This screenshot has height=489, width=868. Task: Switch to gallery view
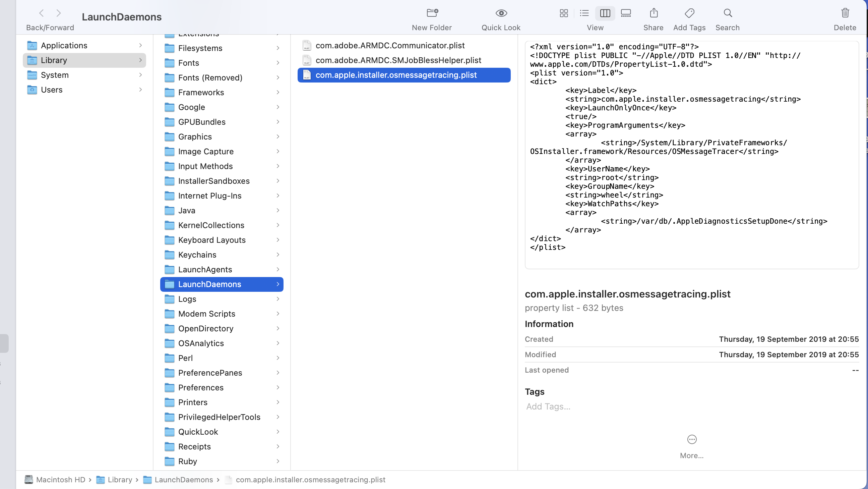pyautogui.click(x=626, y=13)
